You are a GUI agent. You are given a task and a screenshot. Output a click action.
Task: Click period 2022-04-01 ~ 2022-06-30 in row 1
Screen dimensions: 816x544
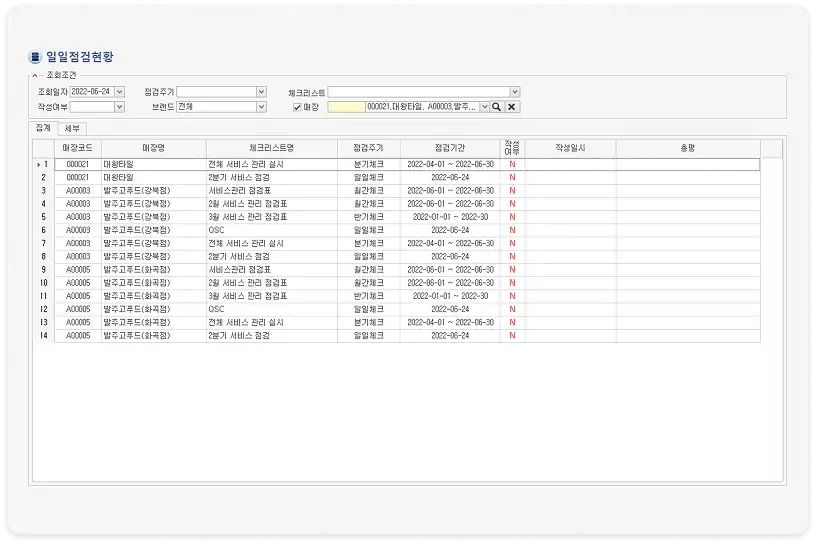[x=450, y=165]
